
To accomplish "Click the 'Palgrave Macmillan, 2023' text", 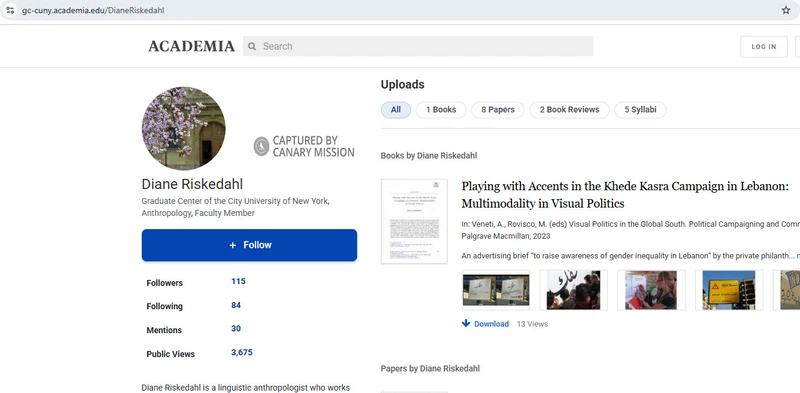I will coord(506,236).
